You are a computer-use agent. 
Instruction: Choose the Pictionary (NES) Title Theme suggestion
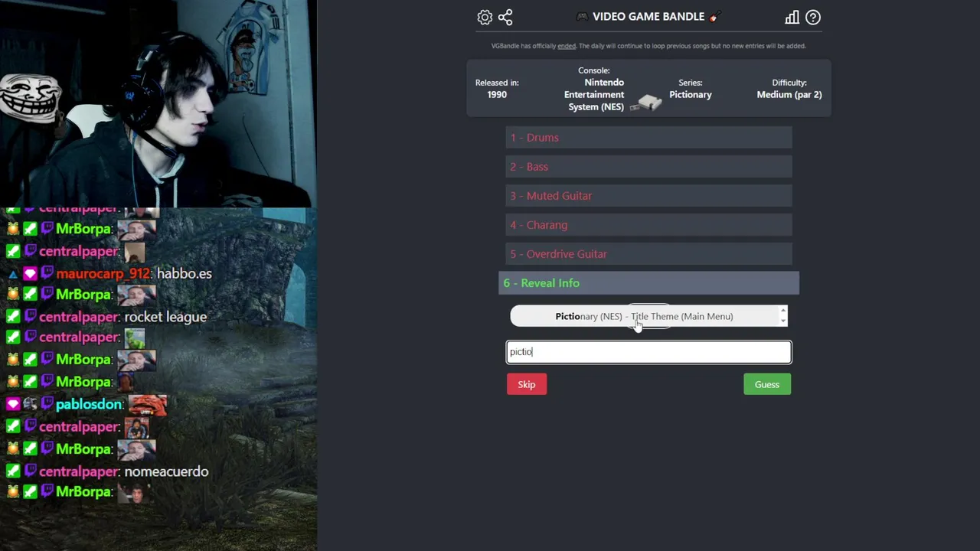point(644,316)
